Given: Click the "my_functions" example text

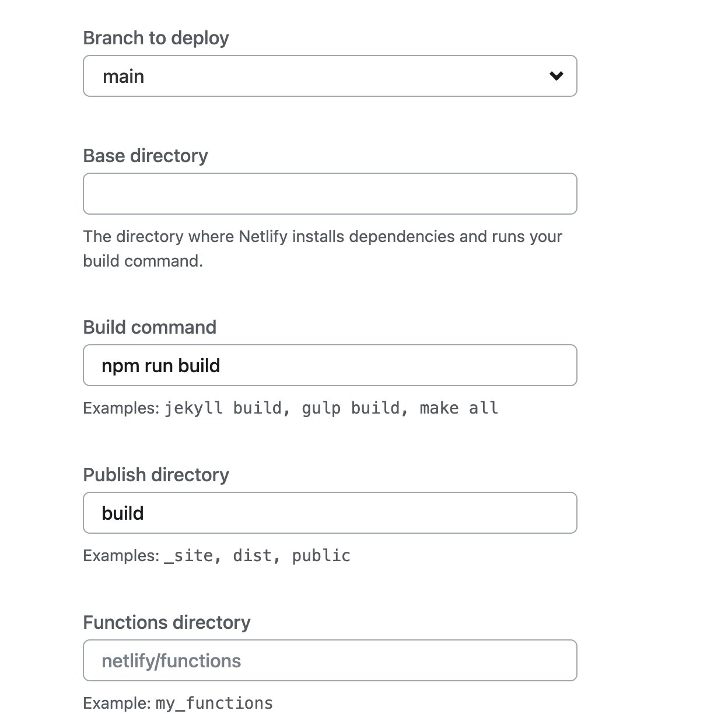Looking at the screenshot, I should 214,703.
